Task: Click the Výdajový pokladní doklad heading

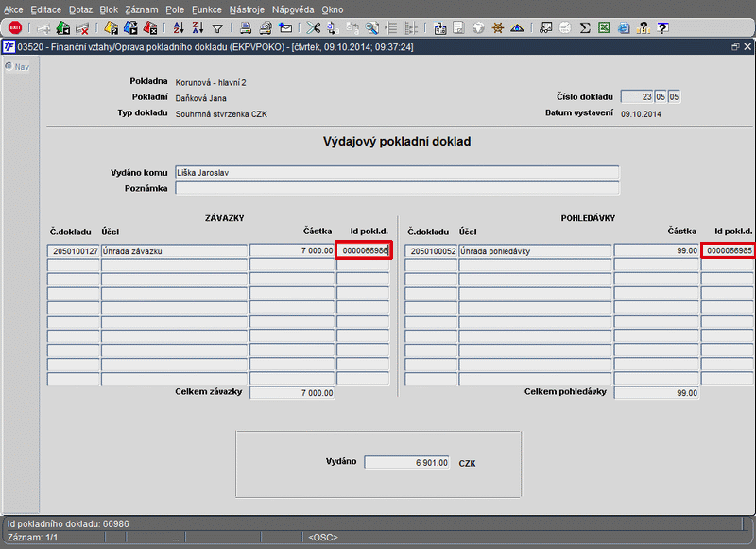Action: pos(397,141)
